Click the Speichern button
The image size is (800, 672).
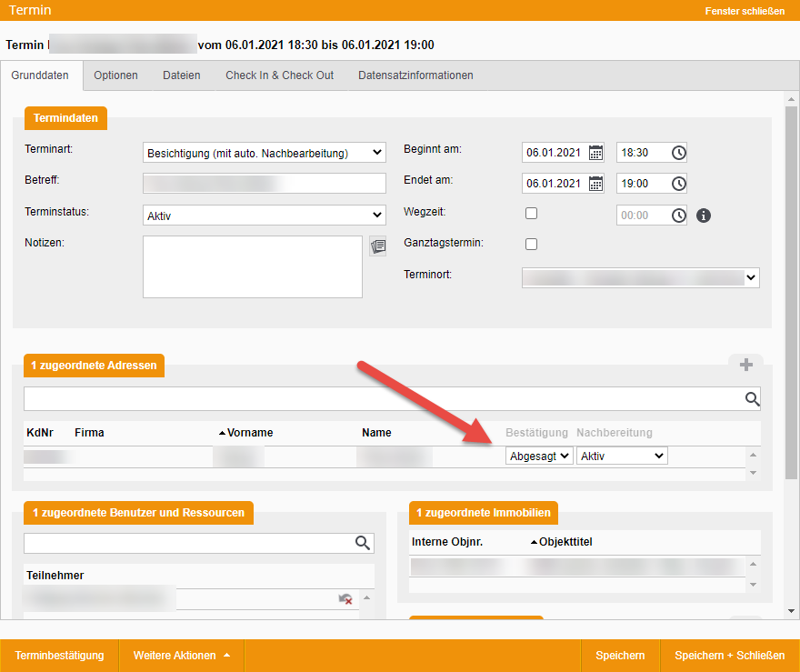click(x=620, y=656)
